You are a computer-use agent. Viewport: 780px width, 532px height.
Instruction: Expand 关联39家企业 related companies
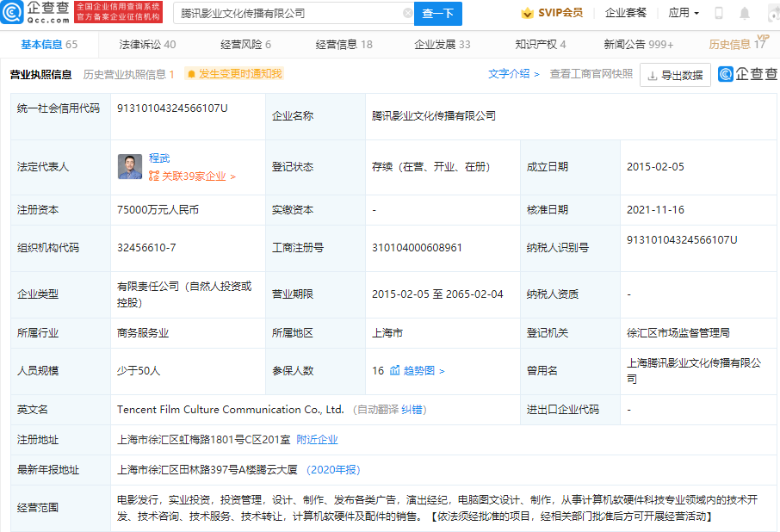tap(192, 176)
